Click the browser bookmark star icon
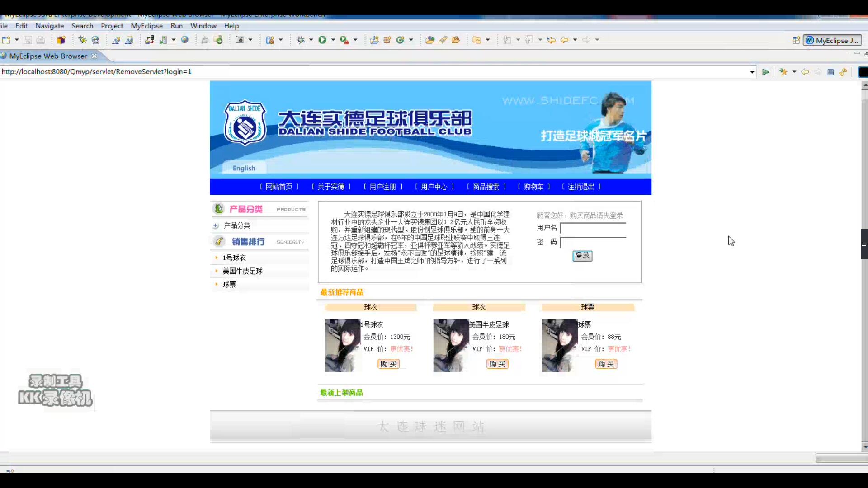 click(x=783, y=72)
